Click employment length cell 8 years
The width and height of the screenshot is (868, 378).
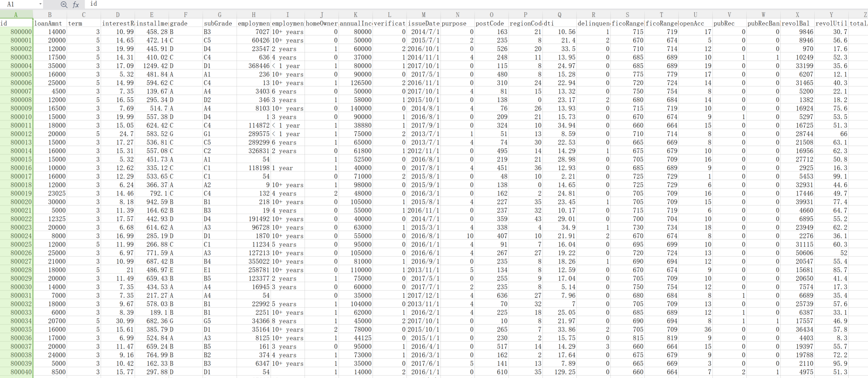(287, 321)
